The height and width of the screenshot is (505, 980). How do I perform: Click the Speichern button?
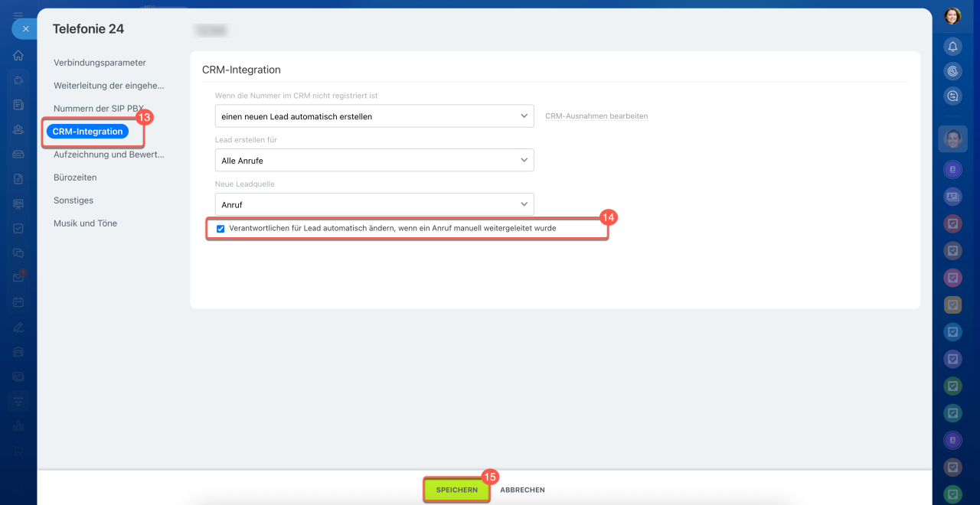(x=457, y=490)
